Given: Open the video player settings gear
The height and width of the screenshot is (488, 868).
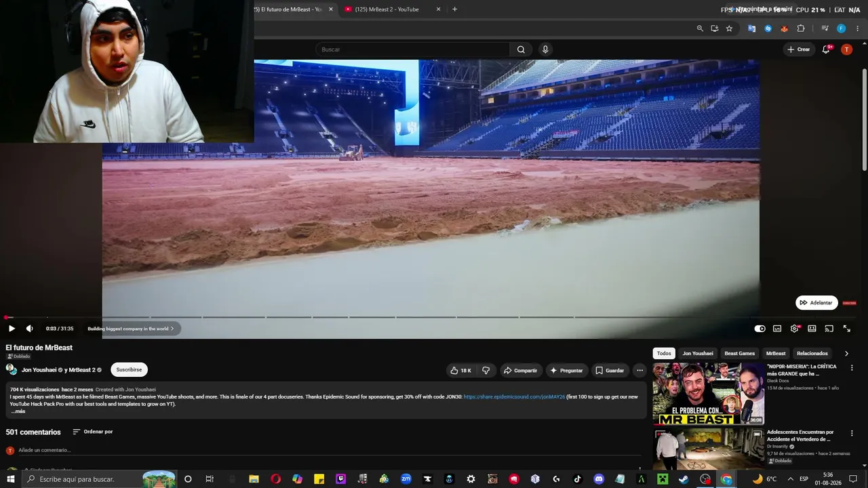Looking at the screenshot, I should point(795,329).
